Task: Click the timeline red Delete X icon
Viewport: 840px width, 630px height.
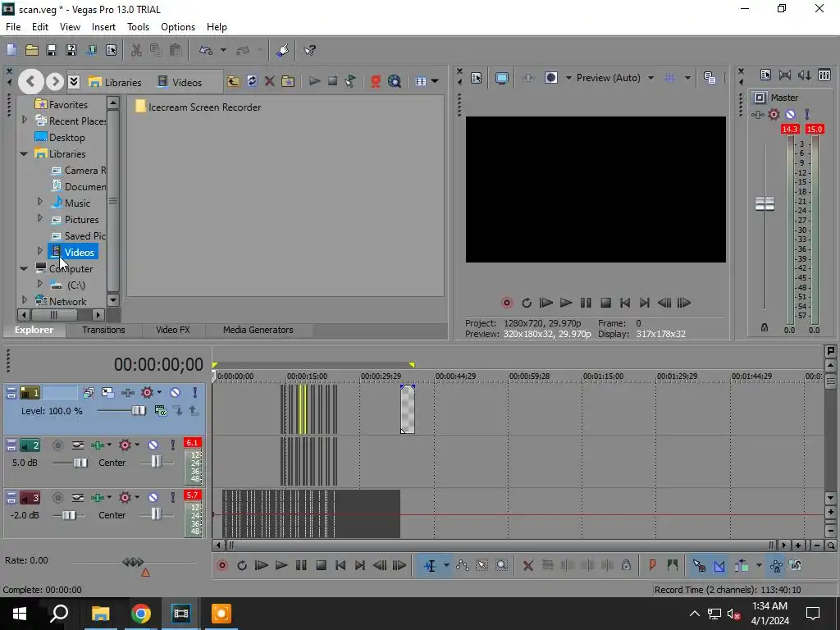Action: (x=527, y=565)
